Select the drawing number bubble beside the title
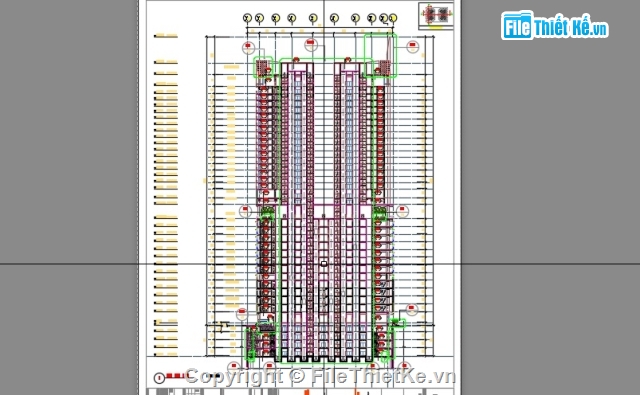Screen dimensions: 640x395 pyautogui.click(x=159, y=378)
